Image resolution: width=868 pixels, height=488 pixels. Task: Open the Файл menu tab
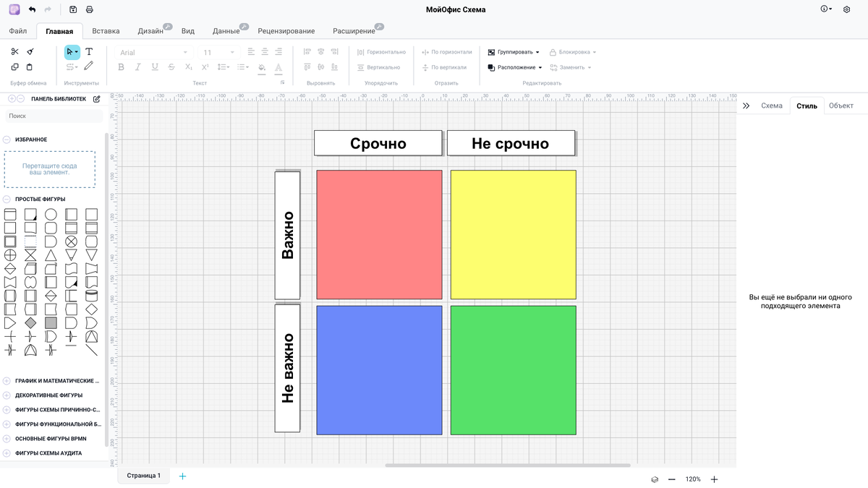click(x=18, y=31)
